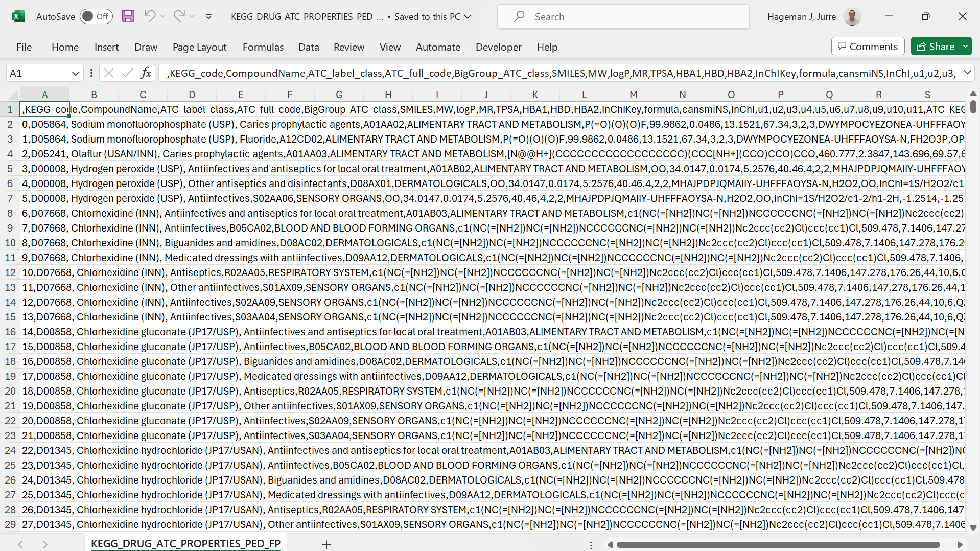Screen dimensions: 980x551
Task: Open the 'Saved to this PC' dropdown
Action: click(x=468, y=16)
